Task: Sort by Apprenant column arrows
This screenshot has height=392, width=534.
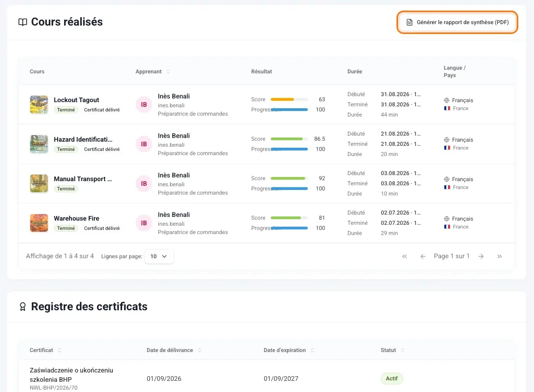Action: 168,72
